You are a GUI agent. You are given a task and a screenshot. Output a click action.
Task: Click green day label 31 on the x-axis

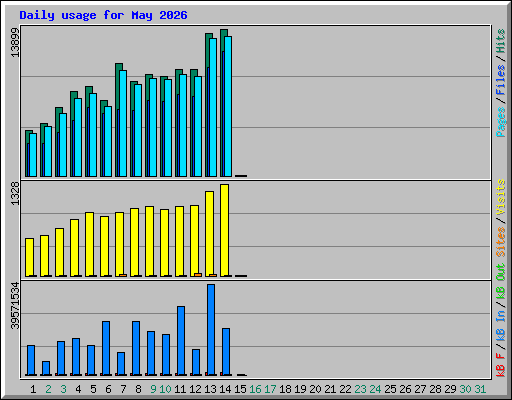[x=480, y=389]
